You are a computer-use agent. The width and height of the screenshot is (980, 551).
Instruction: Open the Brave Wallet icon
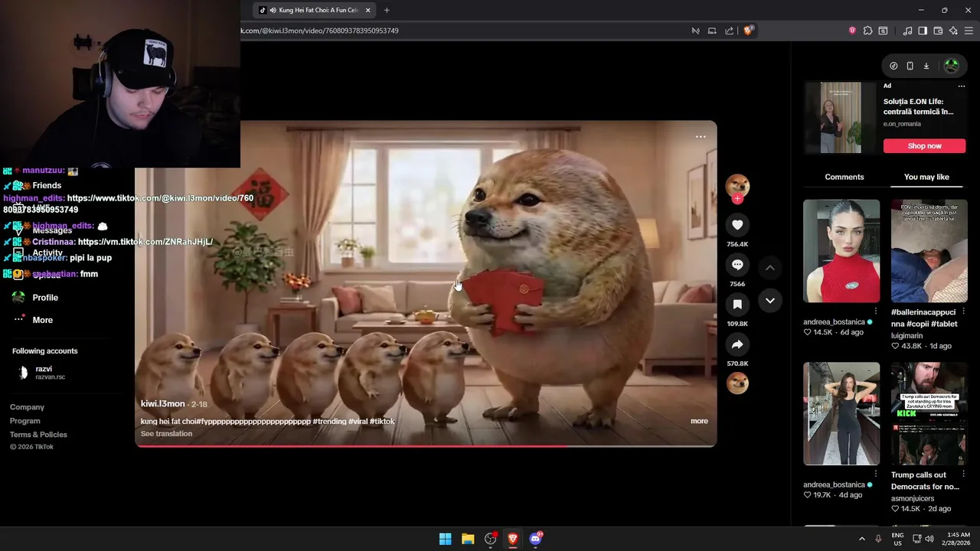[938, 31]
